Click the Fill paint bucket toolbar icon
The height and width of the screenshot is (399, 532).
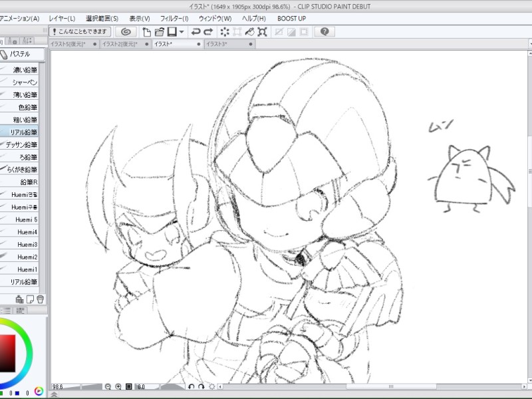click(x=250, y=32)
